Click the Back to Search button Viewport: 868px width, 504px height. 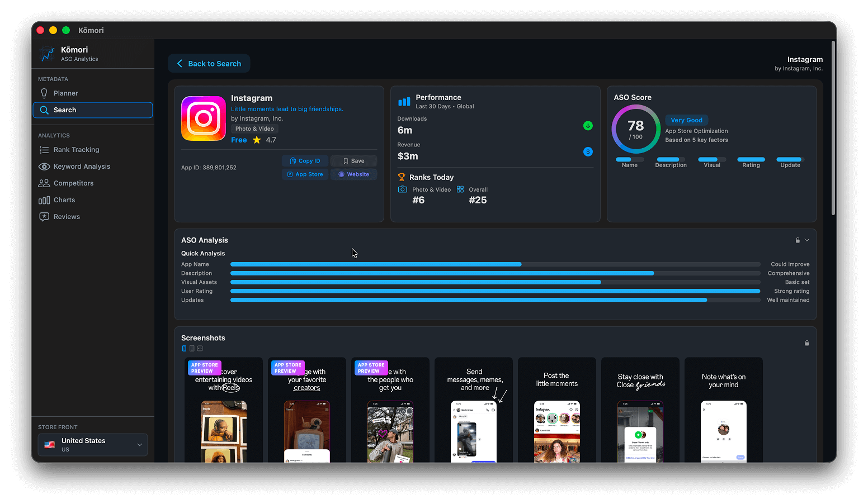pyautogui.click(x=209, y=63)
